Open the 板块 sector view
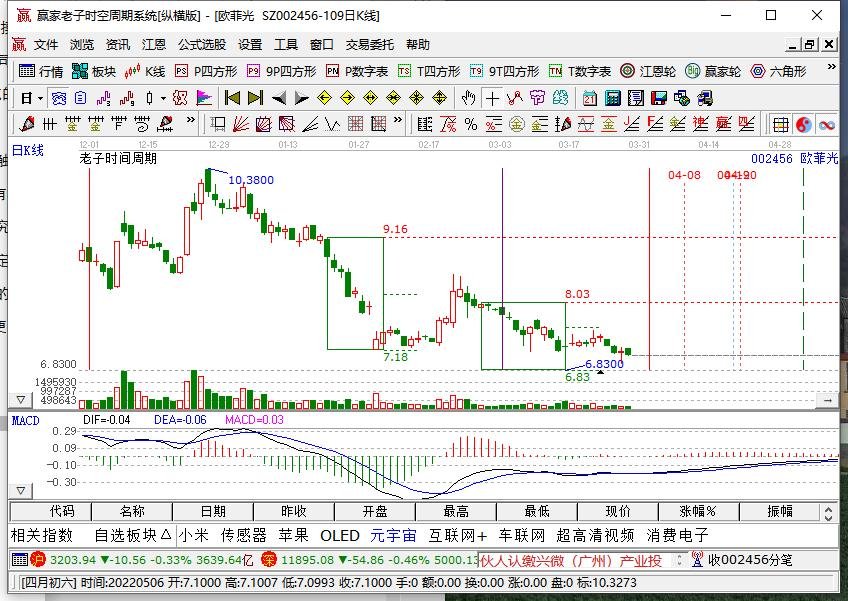 pyautogui.click(x=94, y=71)
